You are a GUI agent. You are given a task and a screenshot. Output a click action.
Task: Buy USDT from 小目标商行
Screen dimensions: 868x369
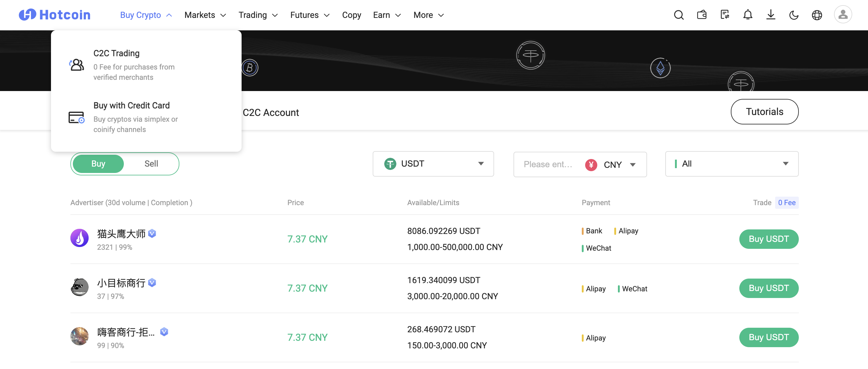click(x=768, y=288)
